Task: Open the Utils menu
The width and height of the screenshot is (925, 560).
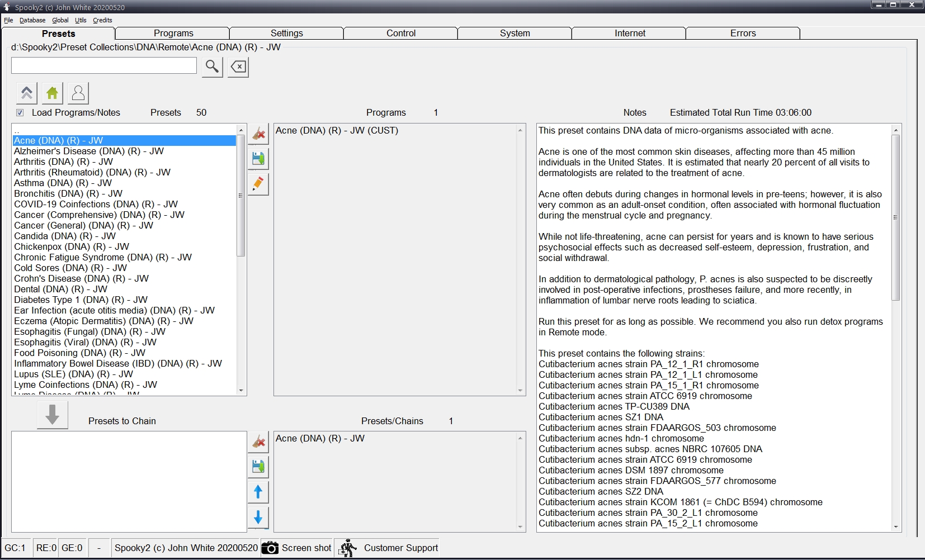Action: 81,20
